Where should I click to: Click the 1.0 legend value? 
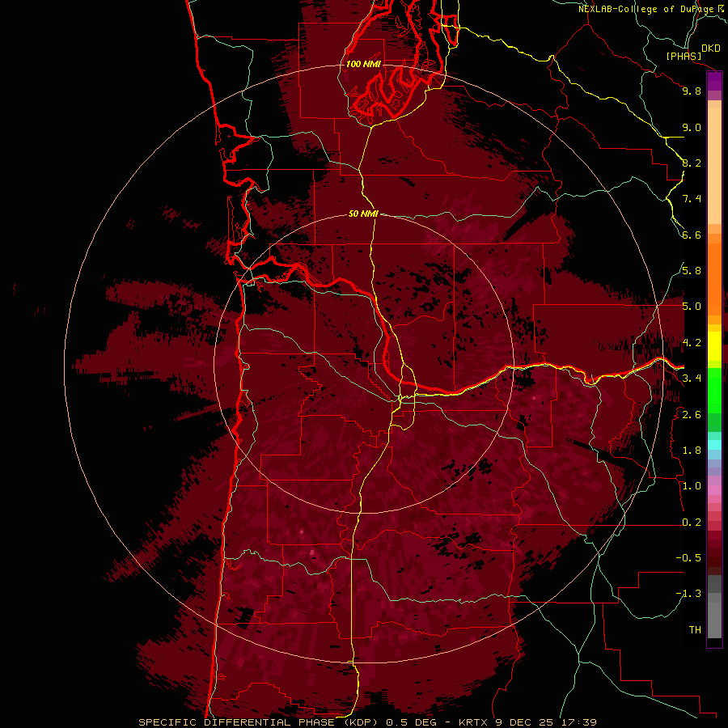pyautogui.click(x=692, y=486)
